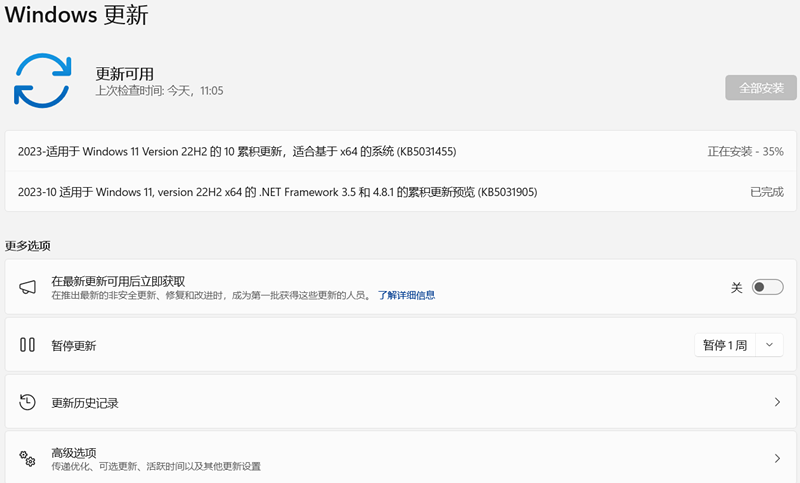This screenshot has height=483, width=800.
Task: Click the gears icon for 高级选项
Action: 27,458
